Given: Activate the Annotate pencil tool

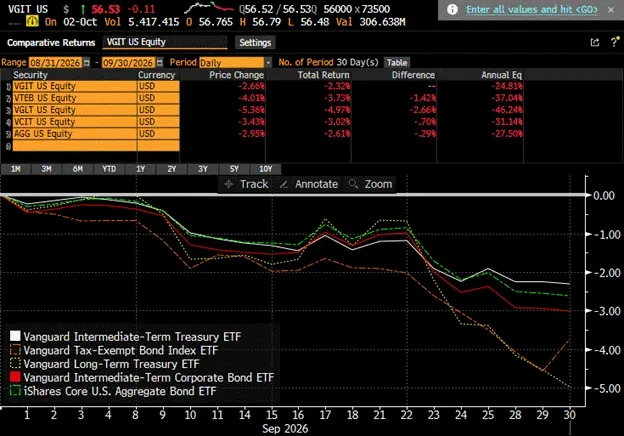Looking at the screenshot, I should [309, 184].
